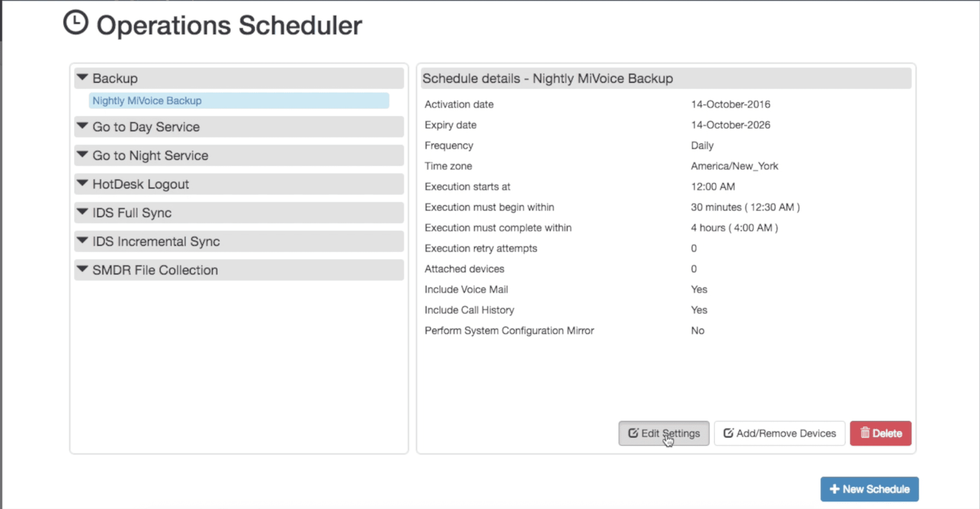Screen dimensions: 980x509
Task: Click the clock icon beside Operations Scheduler
Action: pyautogui.click(x=76, y=23)
